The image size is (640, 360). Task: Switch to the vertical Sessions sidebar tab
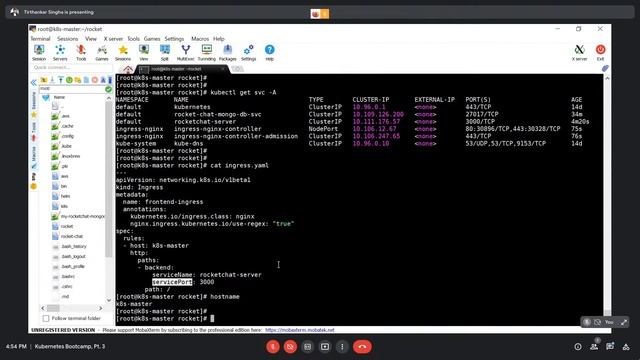[34, 100]
